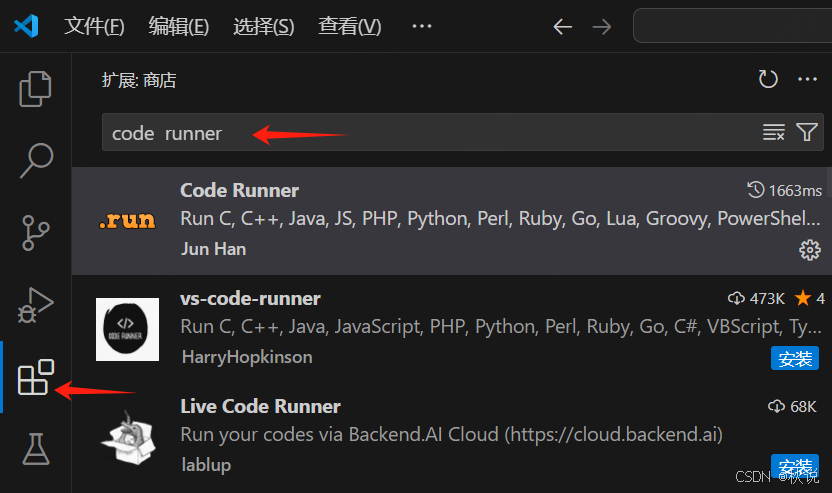Click the 1663ms activation time indicator
The width and height of the screenshot is (832, 493).
tap(785, 190)
